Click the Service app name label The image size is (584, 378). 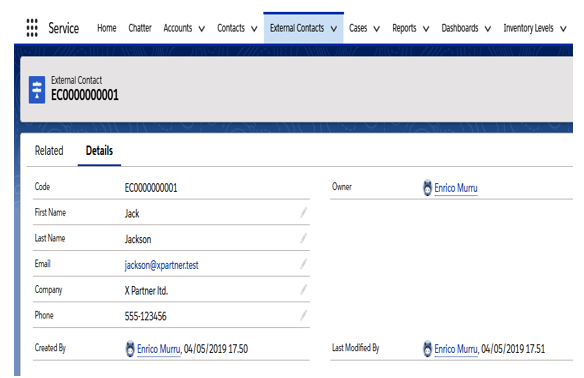click(x=63, y=28)
